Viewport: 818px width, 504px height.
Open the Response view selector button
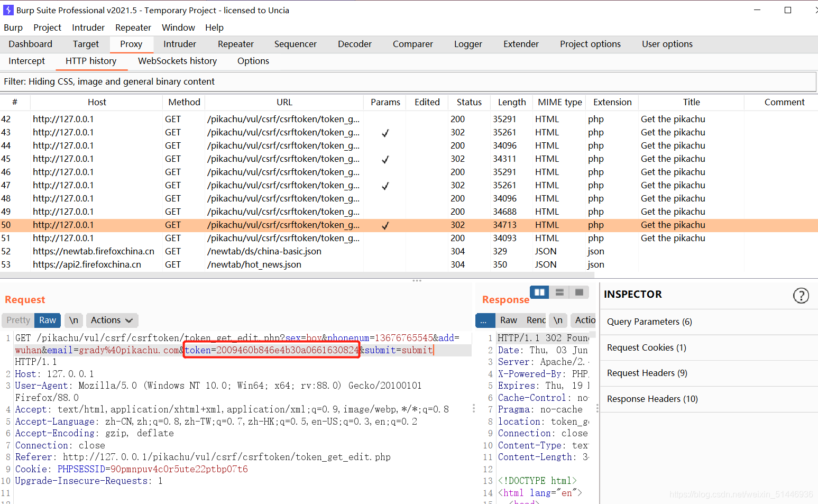coord(485,320)
